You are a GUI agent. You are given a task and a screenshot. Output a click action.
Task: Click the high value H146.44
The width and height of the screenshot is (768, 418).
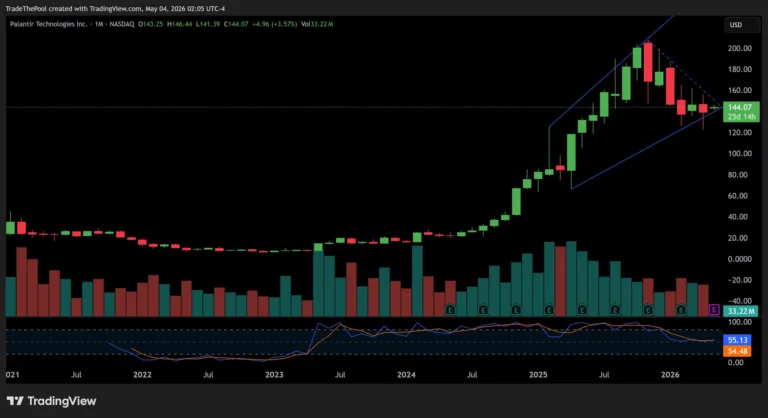click(179, 24)
